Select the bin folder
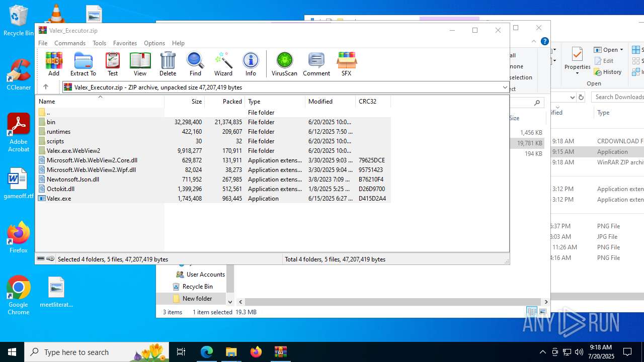Viewport: 644px width, 362px height. coord(213,122)
